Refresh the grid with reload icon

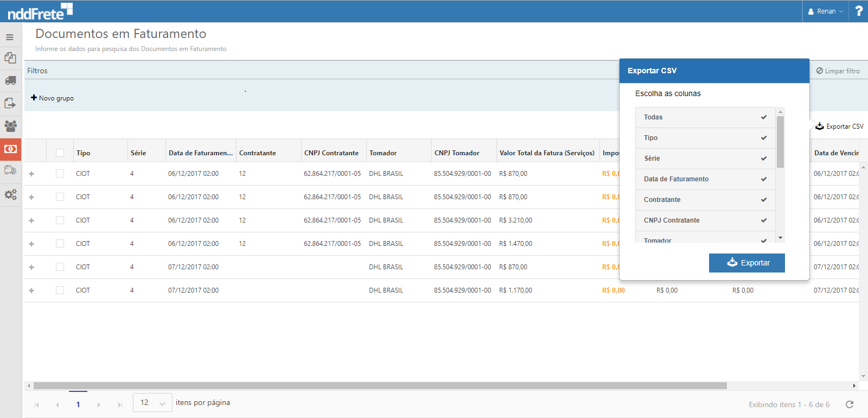[850, 404]
